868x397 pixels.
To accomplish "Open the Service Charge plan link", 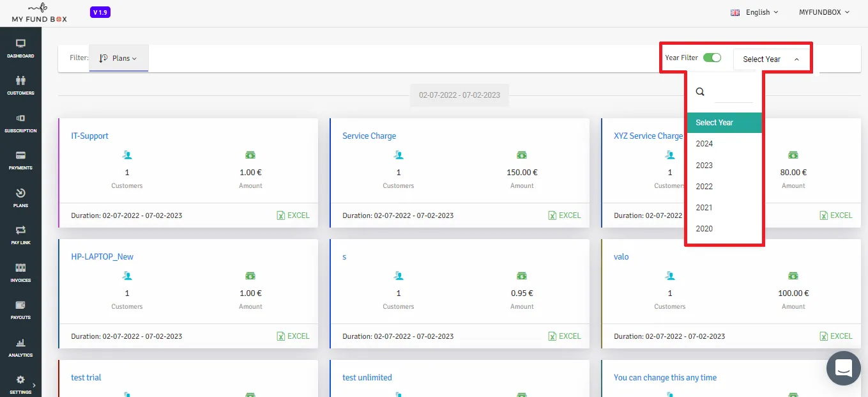I will pos(369,136).
